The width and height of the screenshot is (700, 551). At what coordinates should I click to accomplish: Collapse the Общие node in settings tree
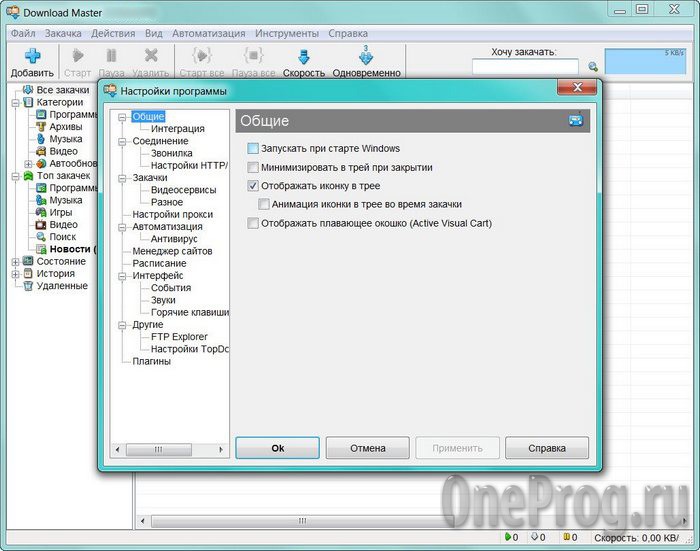pos(122,117)
